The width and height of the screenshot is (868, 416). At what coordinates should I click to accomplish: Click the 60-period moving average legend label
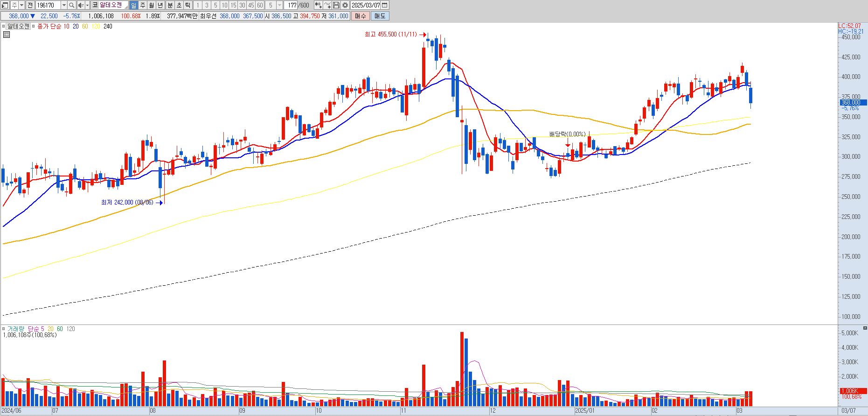[x=85, y=27]
